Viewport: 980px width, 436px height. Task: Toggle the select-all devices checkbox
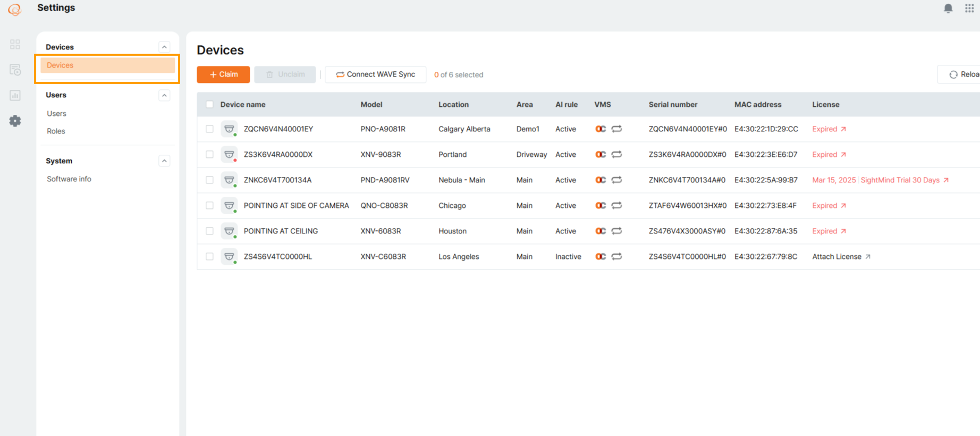pos(209,105)
